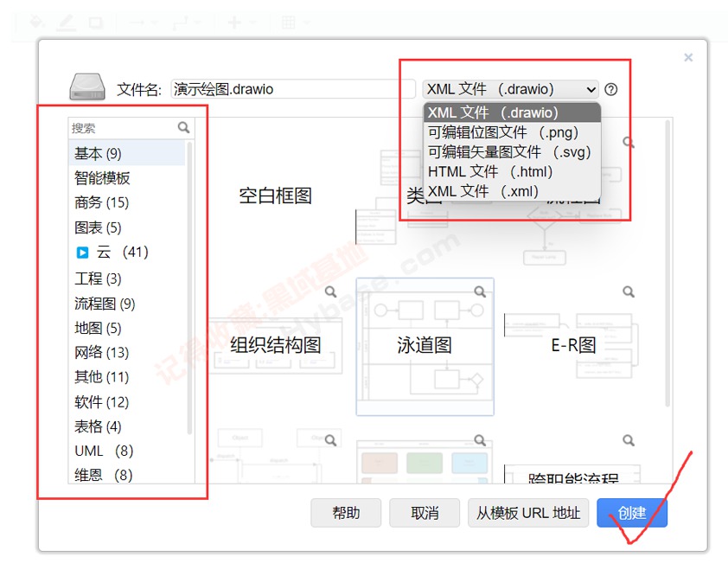Preview the 泳道图 template with its magnifier
Image resolution: width=728 pixels, height=570 pixels.
click(x=480, y=291)
